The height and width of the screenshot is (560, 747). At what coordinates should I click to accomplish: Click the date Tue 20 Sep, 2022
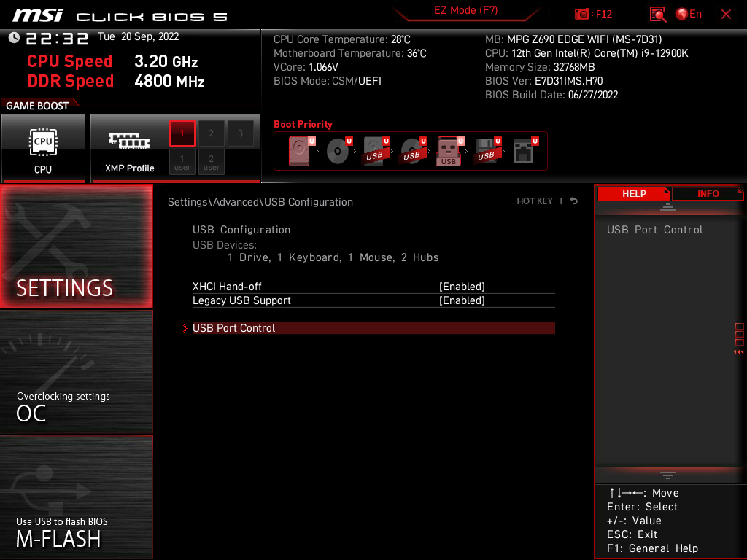point(138,36)
